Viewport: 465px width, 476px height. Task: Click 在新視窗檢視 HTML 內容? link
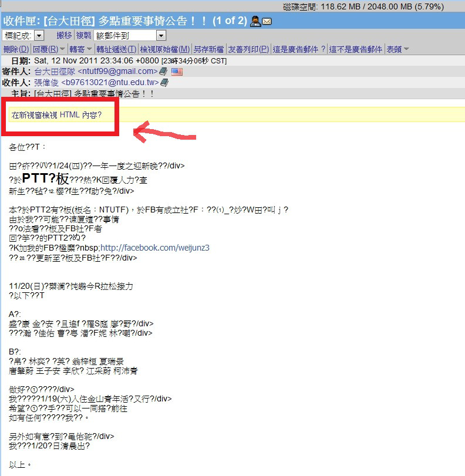coord(56,115)
